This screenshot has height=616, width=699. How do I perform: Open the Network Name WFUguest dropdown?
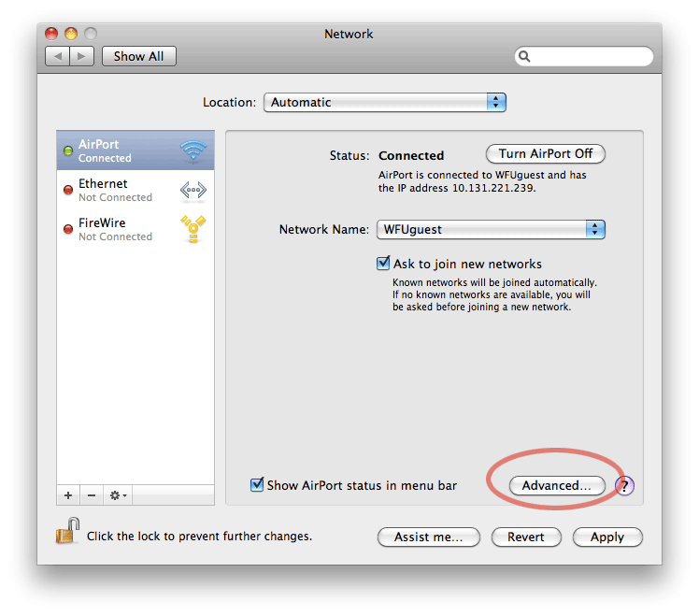(x=491, y=229)
